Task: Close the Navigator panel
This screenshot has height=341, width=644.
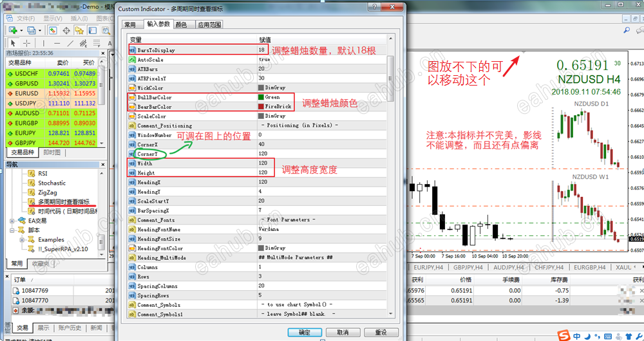Action: [x=102, y=164]
